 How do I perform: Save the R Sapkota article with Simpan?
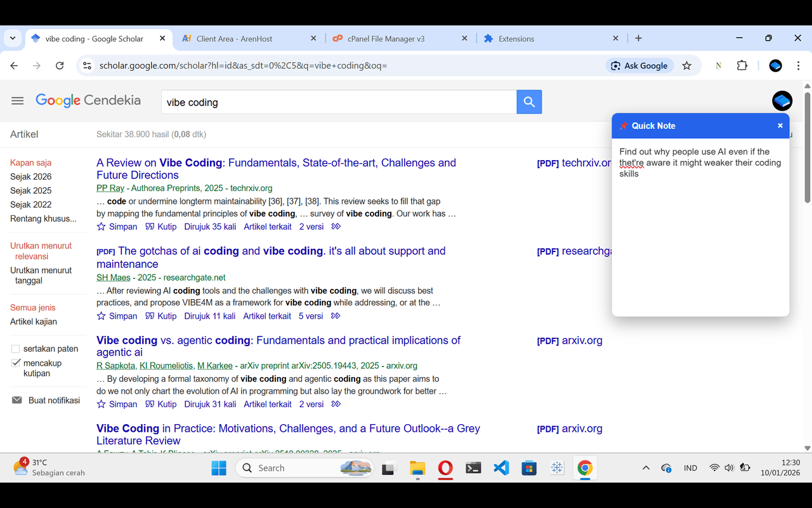click(117, 404)
